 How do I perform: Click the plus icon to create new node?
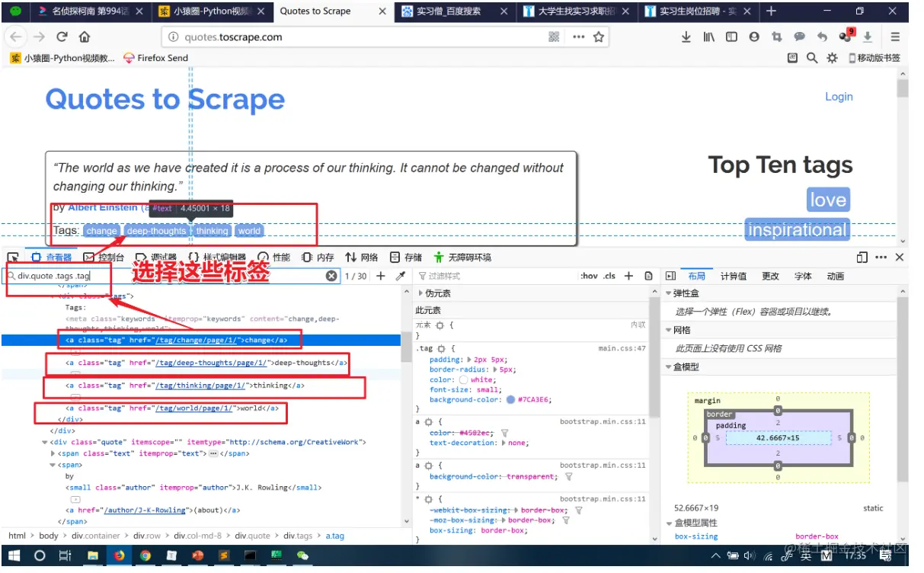(x=381, y=276)
